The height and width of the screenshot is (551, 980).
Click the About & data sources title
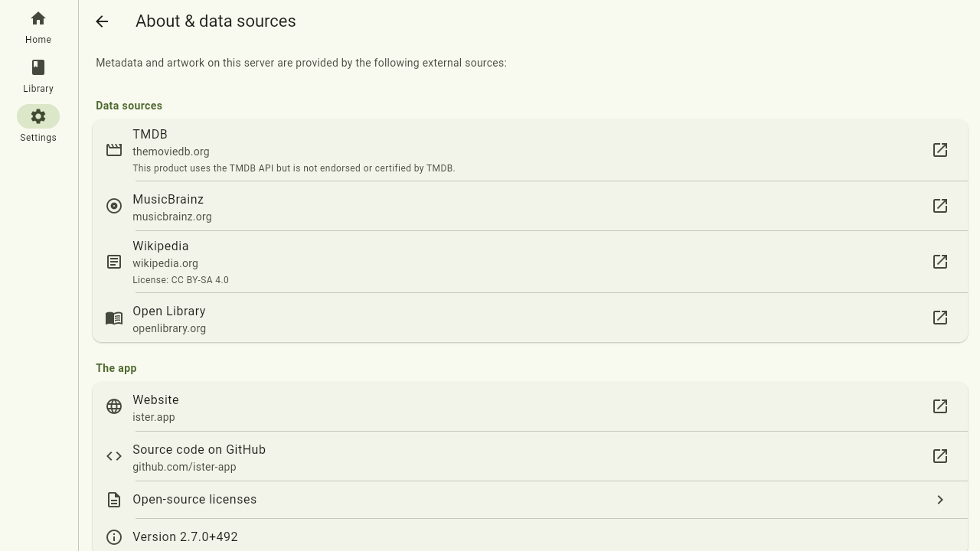coord(216,21)
